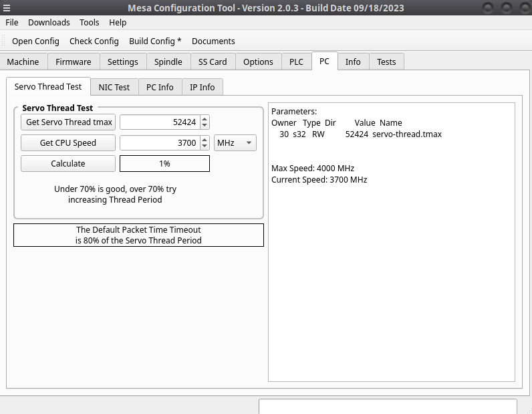Click the tmax value field showing 52424
Image resolution: width=532 pixels, height=414 pixels.
[160, 122]
